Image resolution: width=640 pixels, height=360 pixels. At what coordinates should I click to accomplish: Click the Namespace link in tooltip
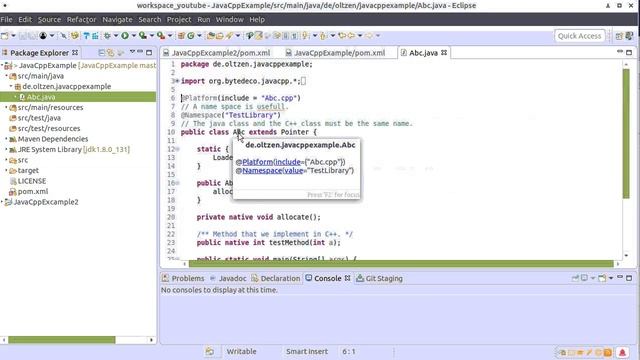click(x=263, y=171)
